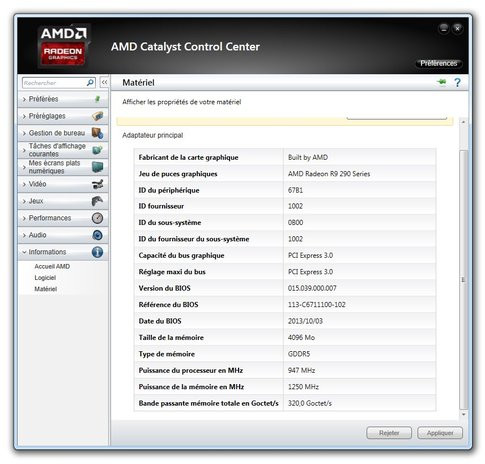Expand Mes écrans plats numériques section
Image resolution: width=485 pixels, height=464 pixels.
(x=24, y=167)
